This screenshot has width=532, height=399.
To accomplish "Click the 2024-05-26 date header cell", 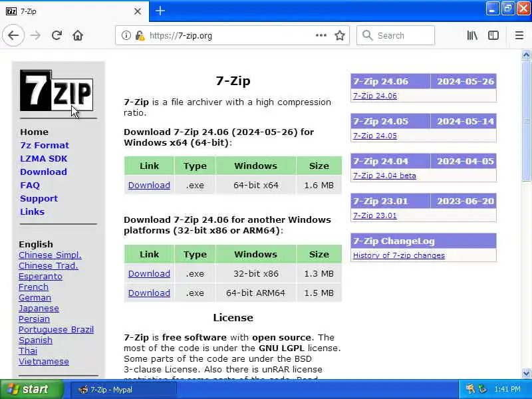I will [464, 81].
